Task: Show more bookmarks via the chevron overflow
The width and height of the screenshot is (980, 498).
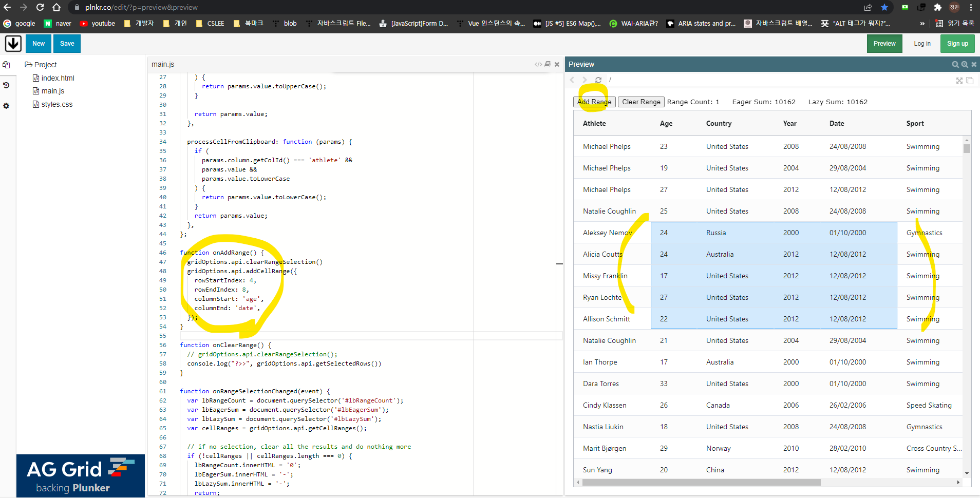Action: pyautogui.click(x=922, y=23)
